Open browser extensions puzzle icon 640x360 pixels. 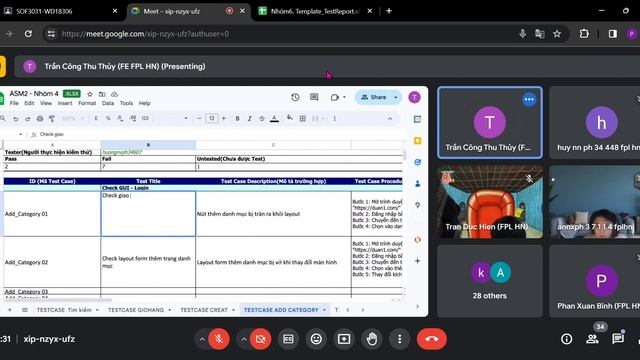[584, 34]
